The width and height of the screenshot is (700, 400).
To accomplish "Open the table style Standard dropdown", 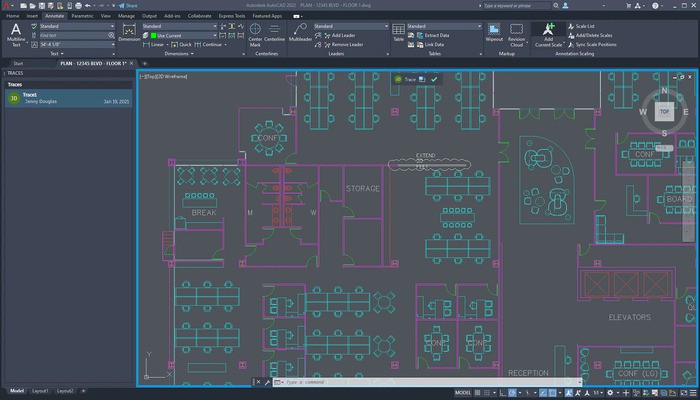I will point(440,26).
